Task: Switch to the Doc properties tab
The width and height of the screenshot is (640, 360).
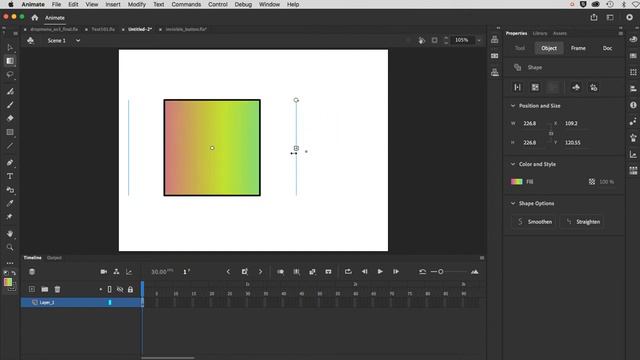Action: 607,48
